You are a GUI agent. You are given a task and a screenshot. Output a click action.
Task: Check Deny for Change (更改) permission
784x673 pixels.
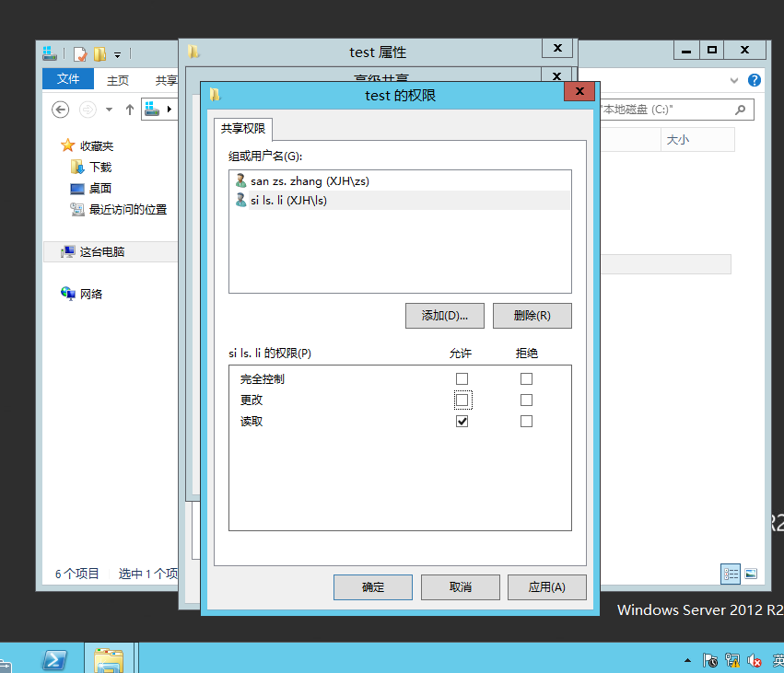526,400
